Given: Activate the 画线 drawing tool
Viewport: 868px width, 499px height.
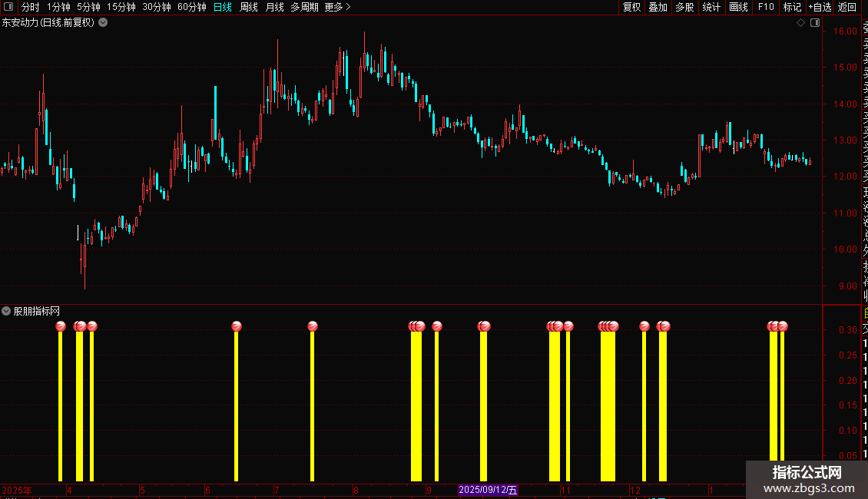Looking at the screenshot, I should coord(738,7).
